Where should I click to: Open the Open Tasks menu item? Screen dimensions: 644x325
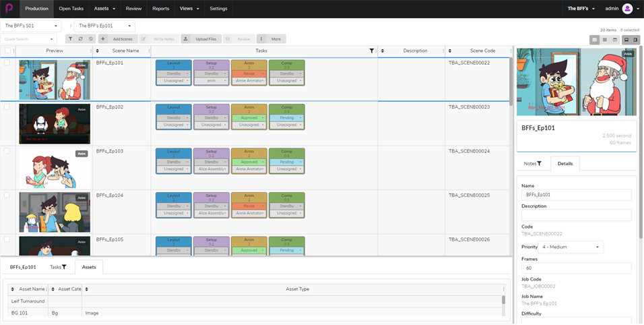(x=71, y=9)
